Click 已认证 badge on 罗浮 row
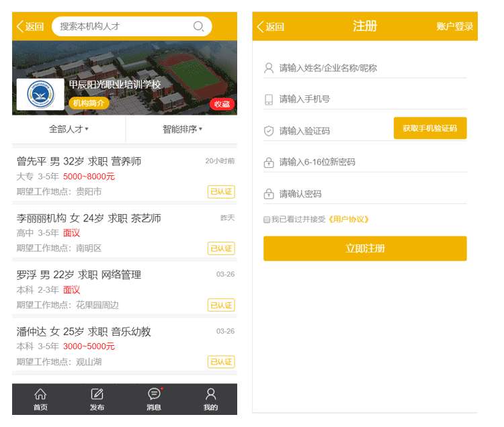This screenshot has height=427, width=504. (221, 305)
